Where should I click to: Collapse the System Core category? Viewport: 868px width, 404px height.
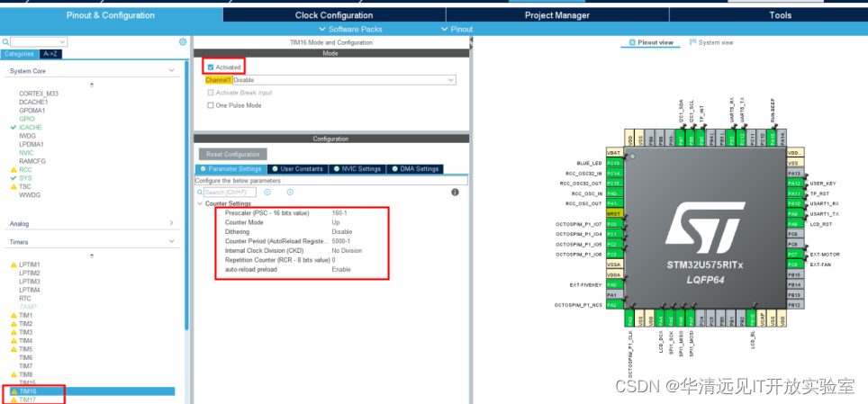(x=172, y=71)
